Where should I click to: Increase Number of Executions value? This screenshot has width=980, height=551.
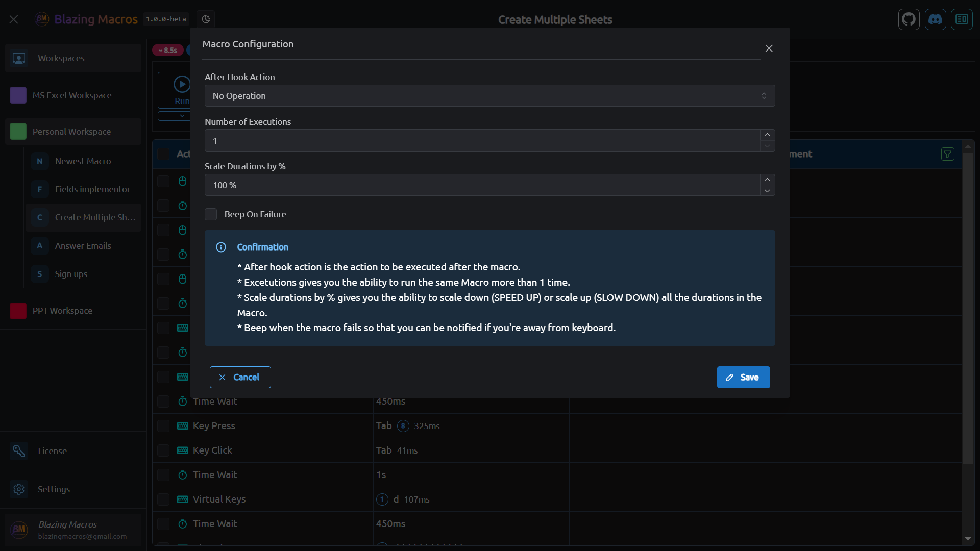click(x=767, y=135)
